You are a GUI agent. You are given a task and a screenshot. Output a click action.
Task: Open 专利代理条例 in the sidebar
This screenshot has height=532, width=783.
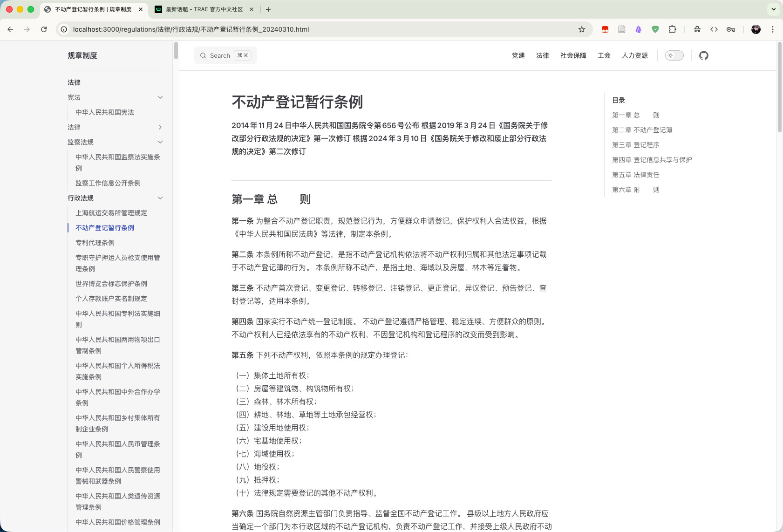click(x=95, y=243)
